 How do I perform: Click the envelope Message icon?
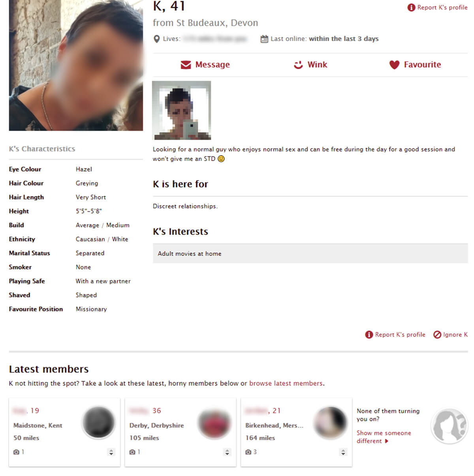[x=186, y=65]
